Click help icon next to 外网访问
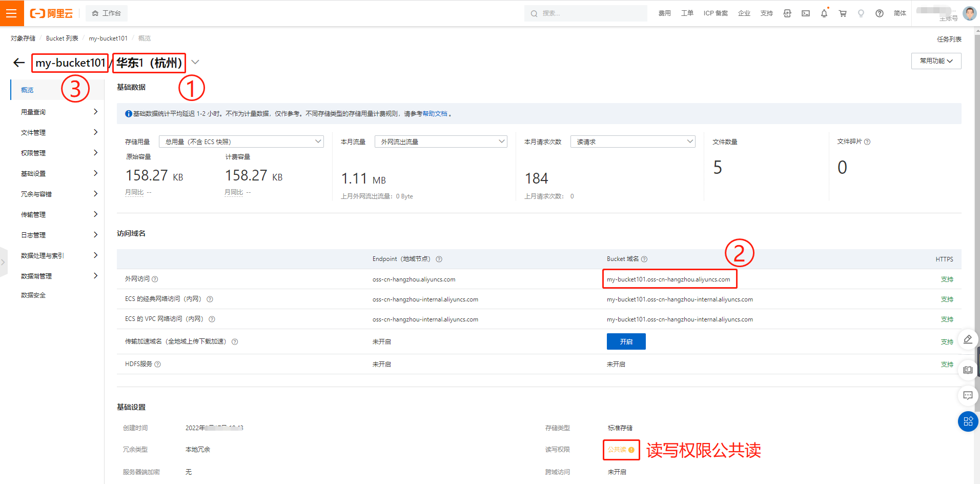Viewport: 980px width, 484px height. click(155, 279)
